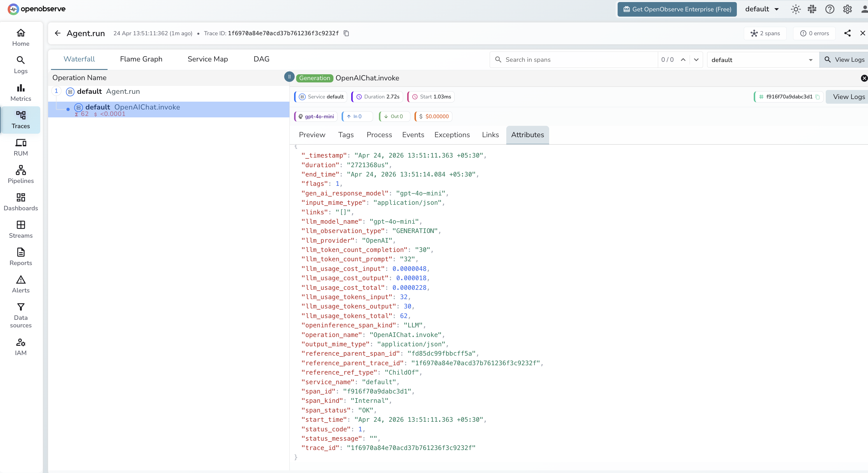Toggle the light/dark theme sun icon
Image resolution: width=868 pixels, height=473 pixels.
point(795,9)
